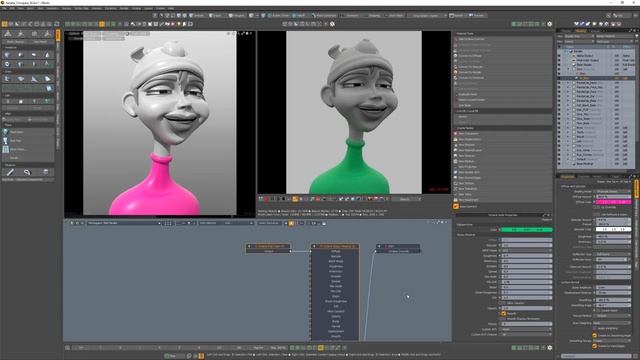Image resolution: width=640 pixels, height=360 pixels.
Task: Toggle visibility of Alpha Output layer
Action: (x=559, y=56)
